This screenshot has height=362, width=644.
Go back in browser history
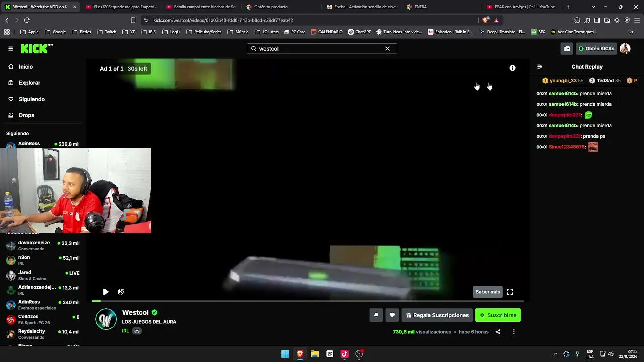tap(7, 20)
